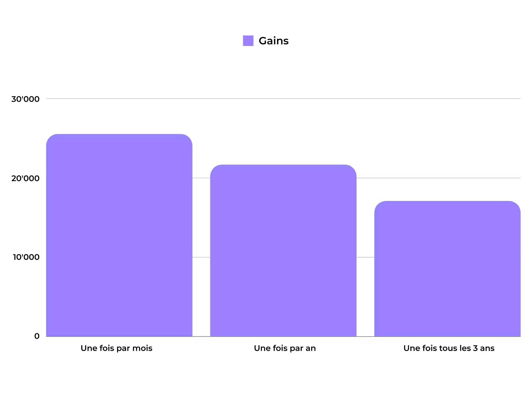Click the 10'000 y-axis label
The width and height of the screenshot is (532, 399).
pyautogui.click(x=26, y=257)
